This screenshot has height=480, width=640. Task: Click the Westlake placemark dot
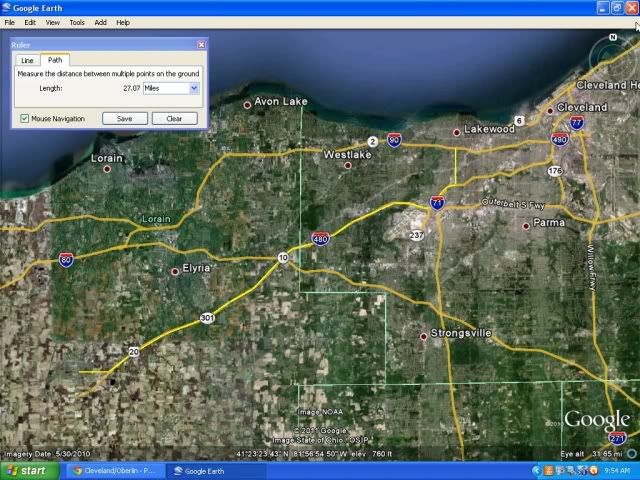click(x=348, y=165)
